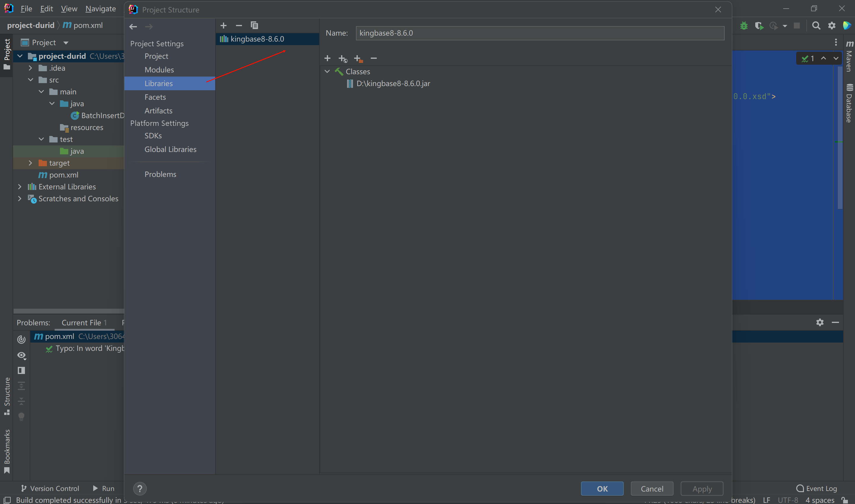This screenshot has width=855, height=504.
Task: Open Search Everywhere magnifier icon
Action: tap(816, 26)
